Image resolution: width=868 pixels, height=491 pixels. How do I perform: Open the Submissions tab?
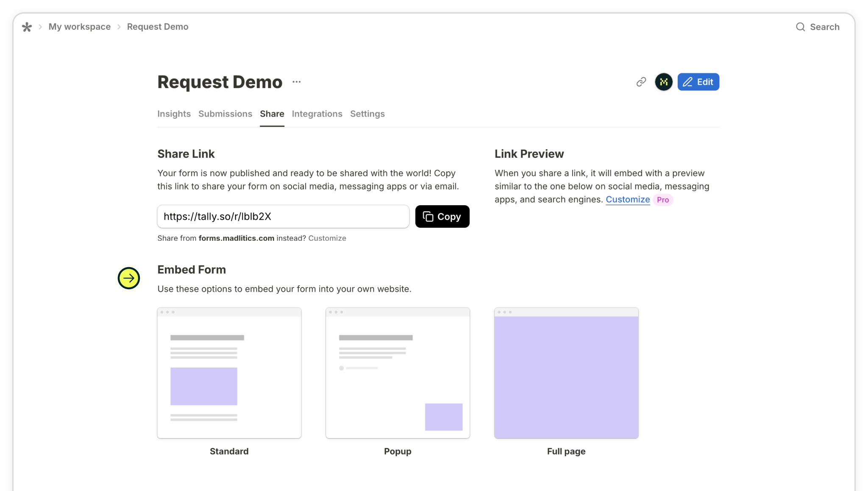coord(225,114)
